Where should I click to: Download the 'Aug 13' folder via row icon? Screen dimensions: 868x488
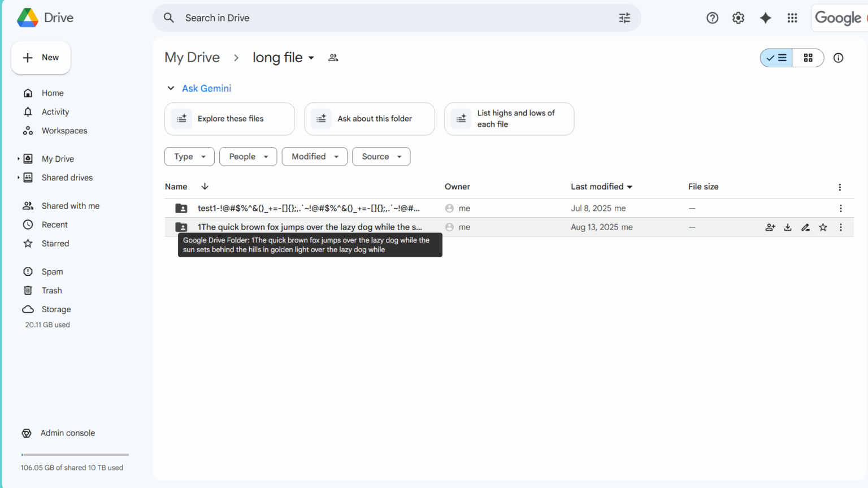788,227
